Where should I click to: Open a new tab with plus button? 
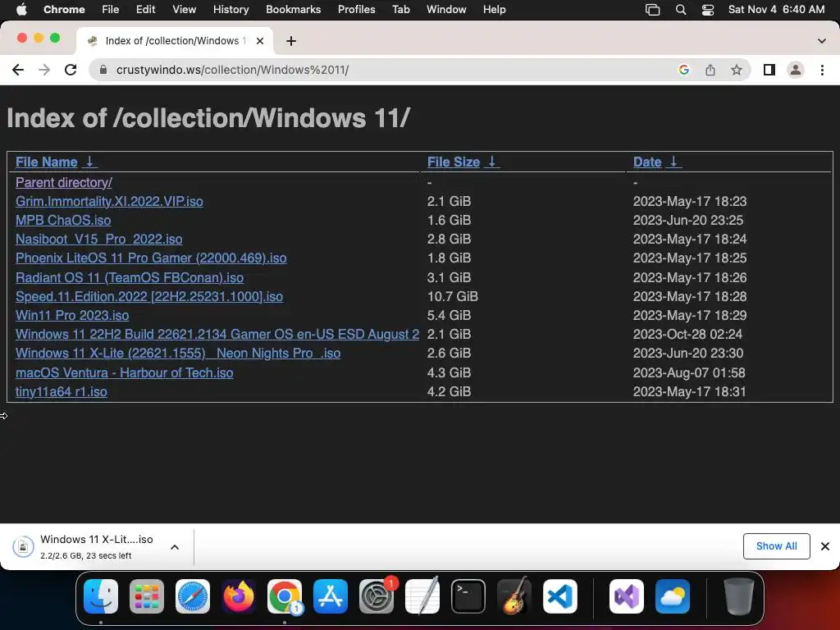click(x=291, y=41)
